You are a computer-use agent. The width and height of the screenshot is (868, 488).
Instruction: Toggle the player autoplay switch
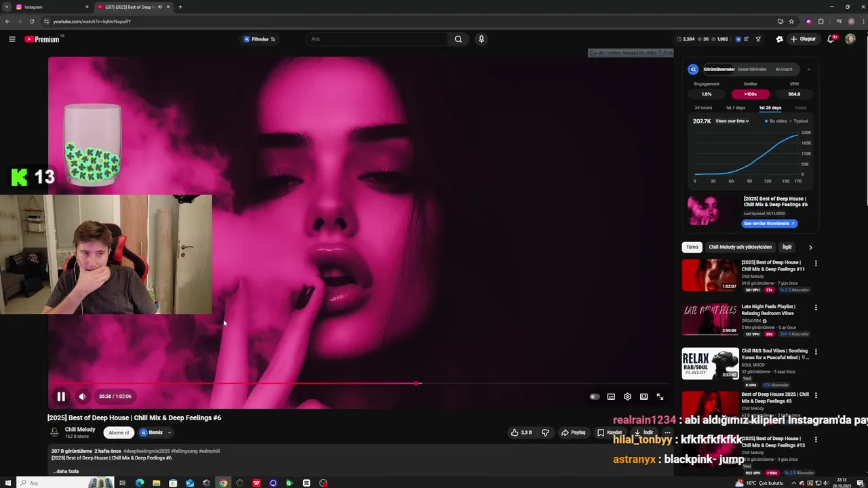595,396
